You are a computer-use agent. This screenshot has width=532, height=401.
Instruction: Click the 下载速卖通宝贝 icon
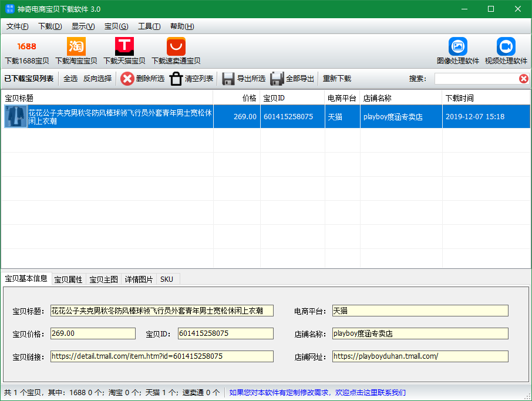[176, 47]
